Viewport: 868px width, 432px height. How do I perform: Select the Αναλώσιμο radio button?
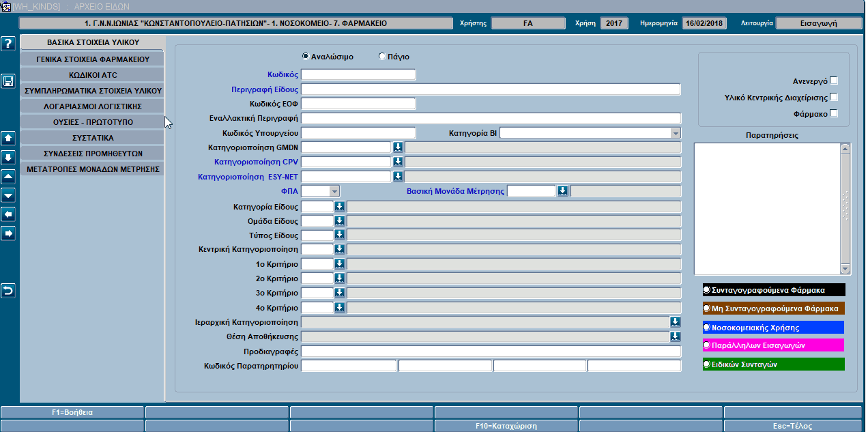point(305,57)
